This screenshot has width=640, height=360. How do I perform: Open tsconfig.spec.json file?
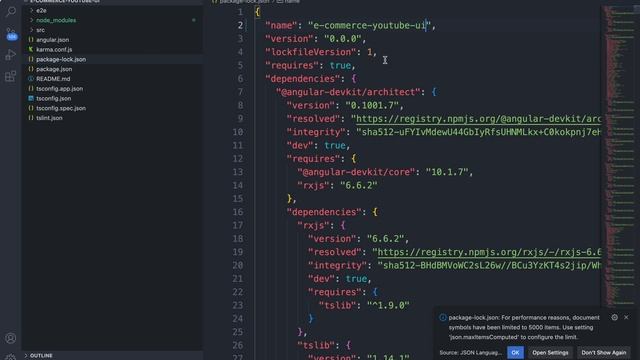click(x=61, y=108)
